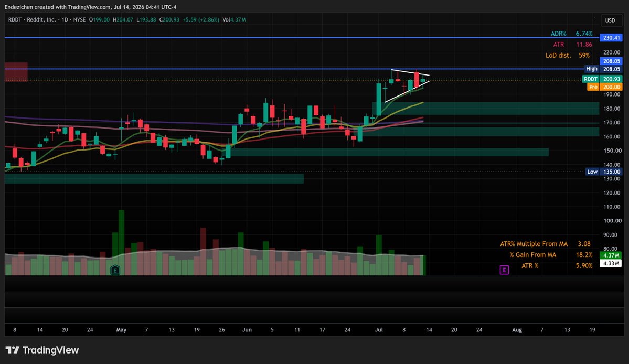
Task: Click the 230.41 blue price label
Action: pos(611,38)
